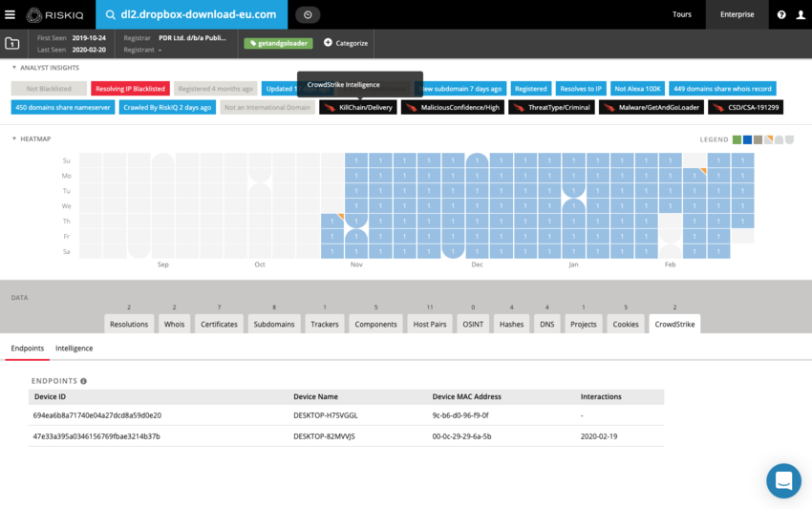The width and height of the screenshot is (812, 509).
Task: Select device name DESKTOP-82MVVJS
Action: pyautogui.click(x=324, y=436)
